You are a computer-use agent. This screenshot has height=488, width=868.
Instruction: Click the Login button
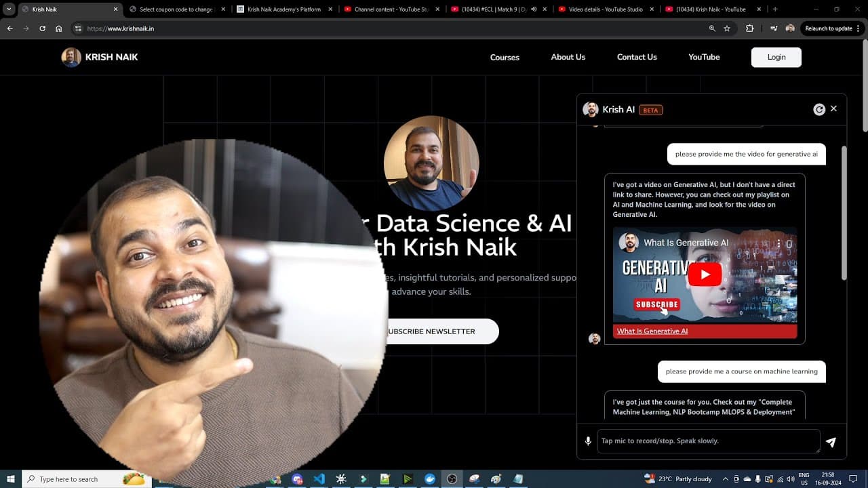pos(776,57)
